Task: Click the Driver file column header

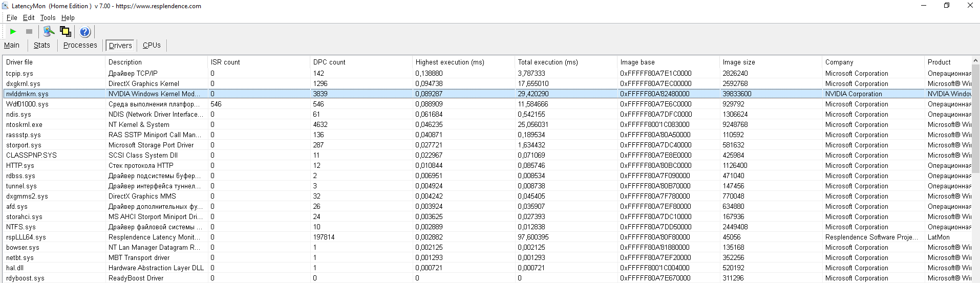Action: pyautogui.click(x=19, y=62)
